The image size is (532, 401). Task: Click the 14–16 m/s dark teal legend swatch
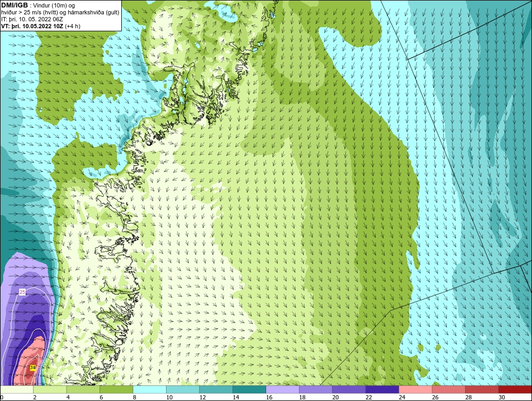coord(250,389)
